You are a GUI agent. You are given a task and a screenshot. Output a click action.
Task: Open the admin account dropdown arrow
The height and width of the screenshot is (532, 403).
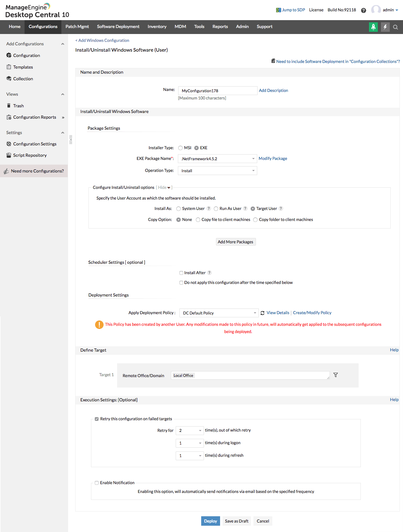click(397, 10)
